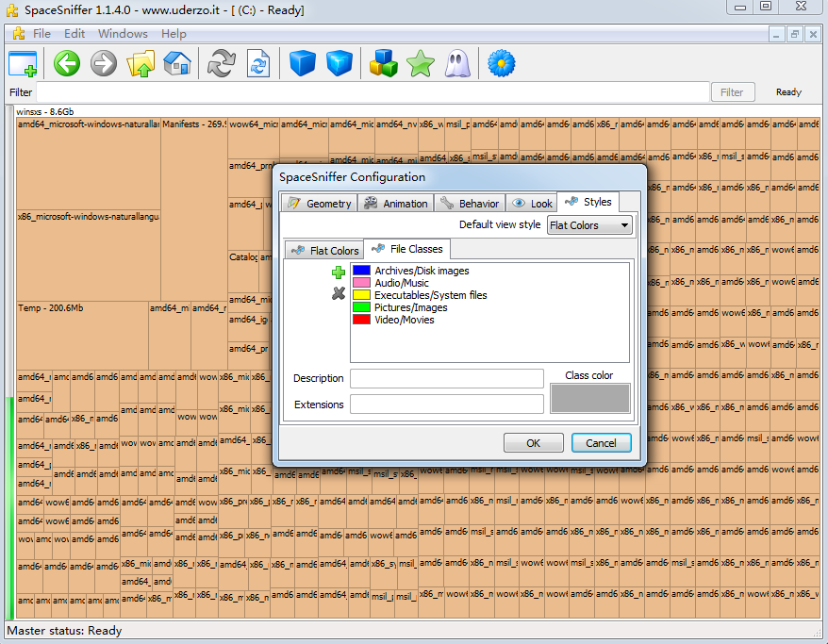Image resolution: width=828 pixels, height=644 pixels.
Task: Click the Description input field
Action: coord(447,378)
